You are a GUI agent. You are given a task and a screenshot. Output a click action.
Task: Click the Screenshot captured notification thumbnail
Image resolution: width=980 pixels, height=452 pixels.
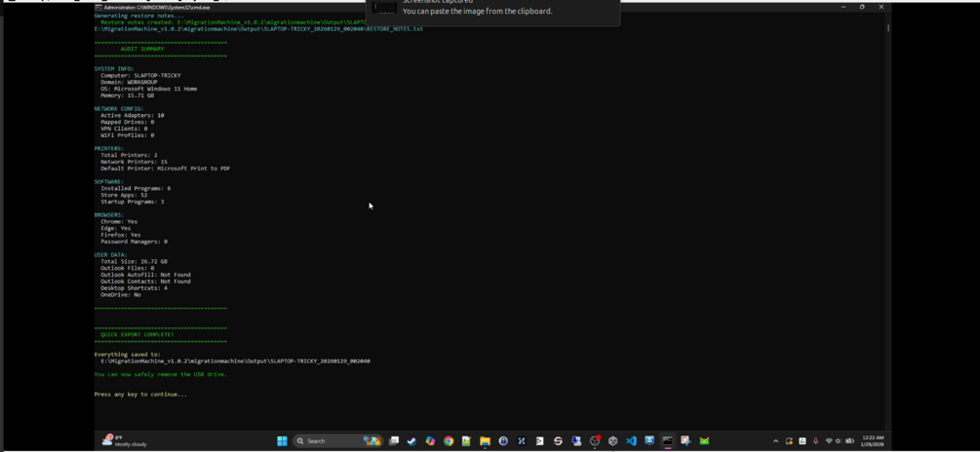coord(384,8)
